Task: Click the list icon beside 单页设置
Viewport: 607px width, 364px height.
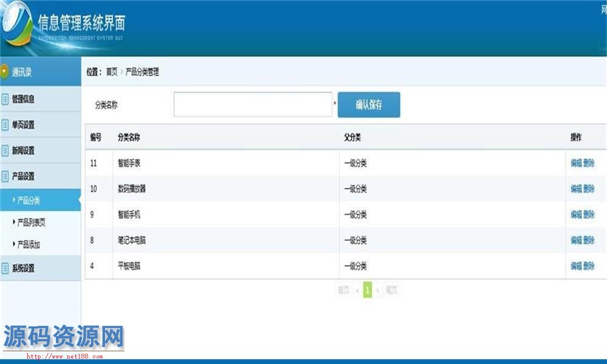Action: click(5, 125)
